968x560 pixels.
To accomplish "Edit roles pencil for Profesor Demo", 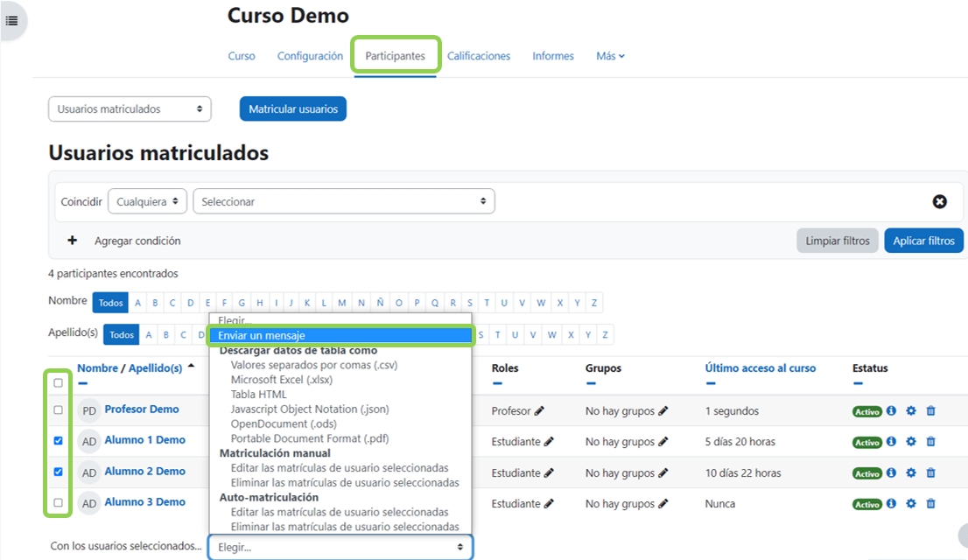I will click(539, 410).
